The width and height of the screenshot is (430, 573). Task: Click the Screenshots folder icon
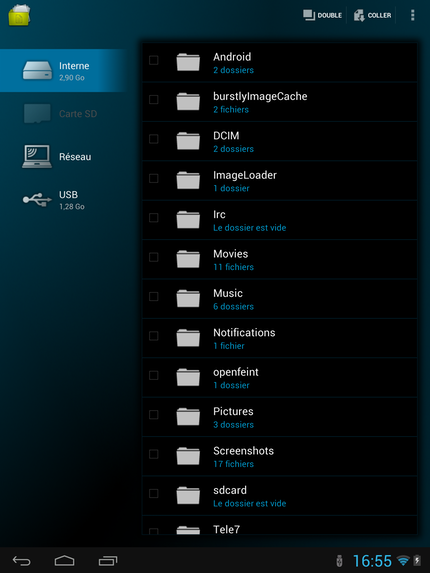point(188,456)
